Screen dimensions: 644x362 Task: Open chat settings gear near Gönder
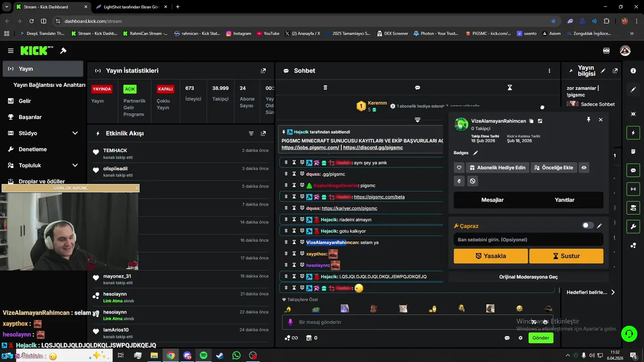pyautogui.click(x=520, y=338)
